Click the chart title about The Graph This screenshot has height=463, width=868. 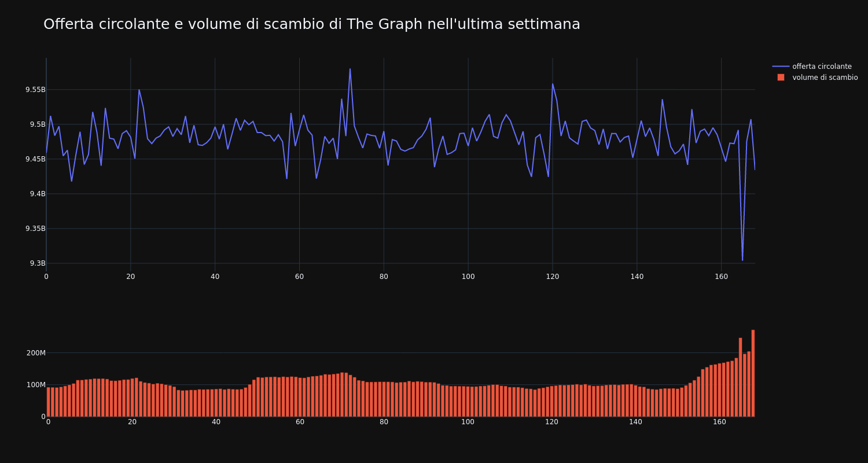pyautogui.click(x=311, y=24)
